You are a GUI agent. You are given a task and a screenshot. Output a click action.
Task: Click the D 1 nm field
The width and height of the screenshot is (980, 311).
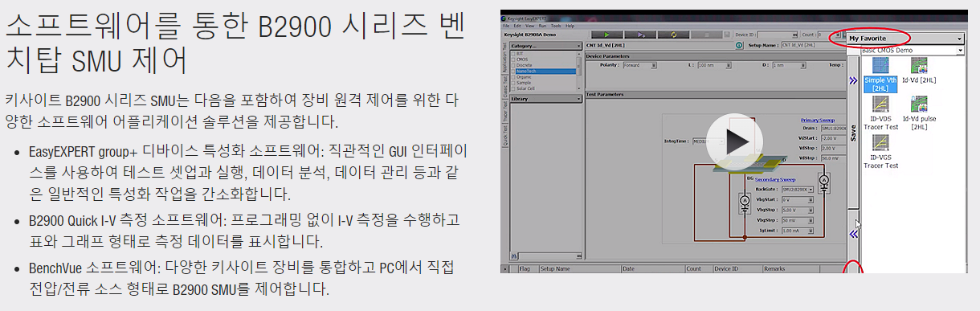(789, 65)
